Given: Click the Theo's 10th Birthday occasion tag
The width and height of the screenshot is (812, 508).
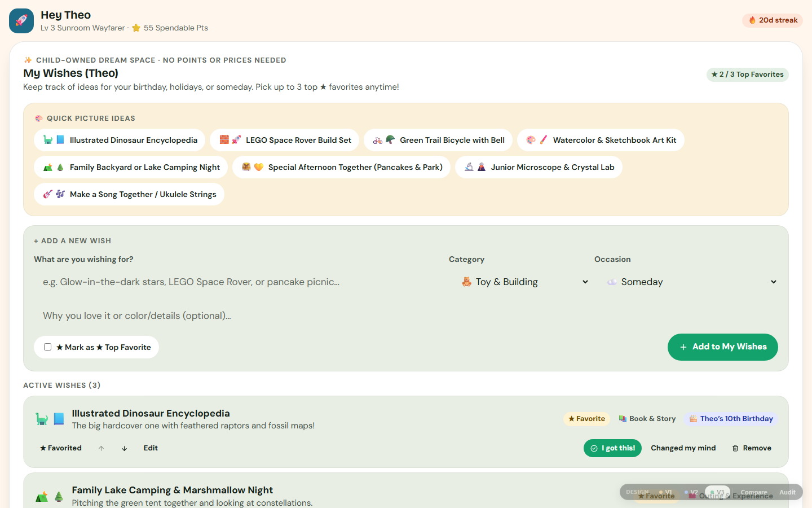Looking at the screenshot, I should 731,419.
